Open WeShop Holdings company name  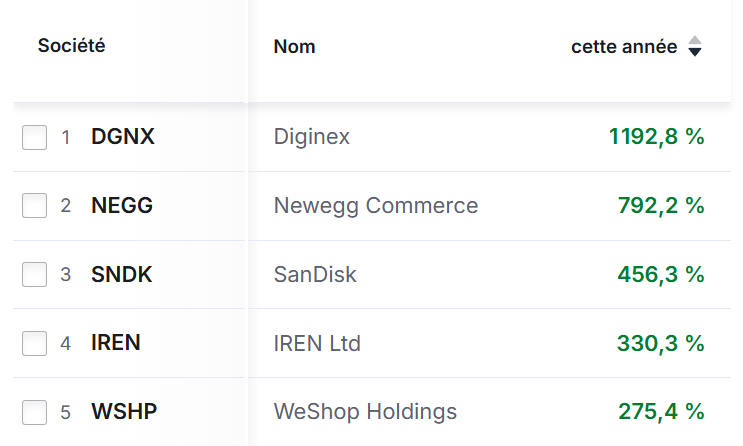coord(365,411)
